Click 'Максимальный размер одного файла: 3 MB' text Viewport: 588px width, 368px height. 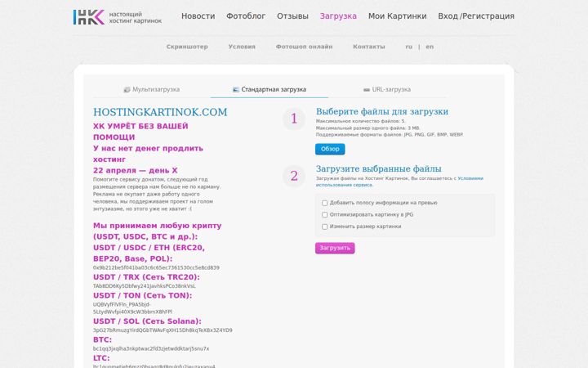click(367, 128)
